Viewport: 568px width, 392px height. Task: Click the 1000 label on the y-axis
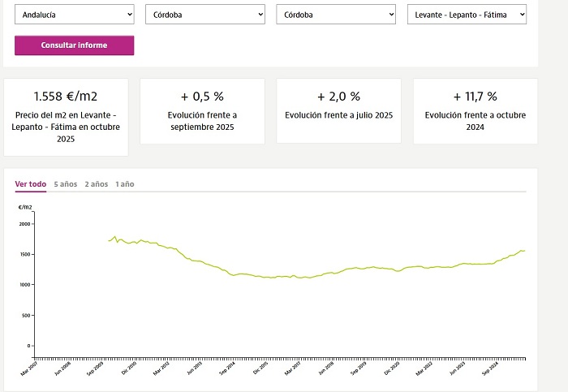(x=25, y=285)
